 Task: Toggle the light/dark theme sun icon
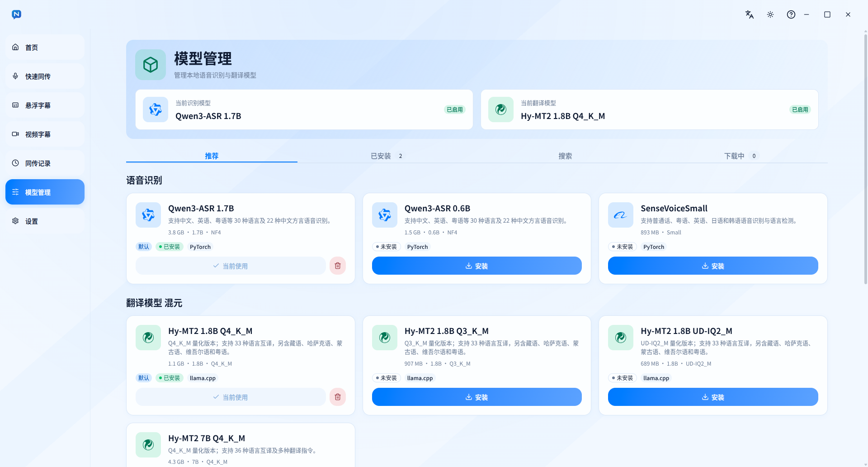click(770, 14)
